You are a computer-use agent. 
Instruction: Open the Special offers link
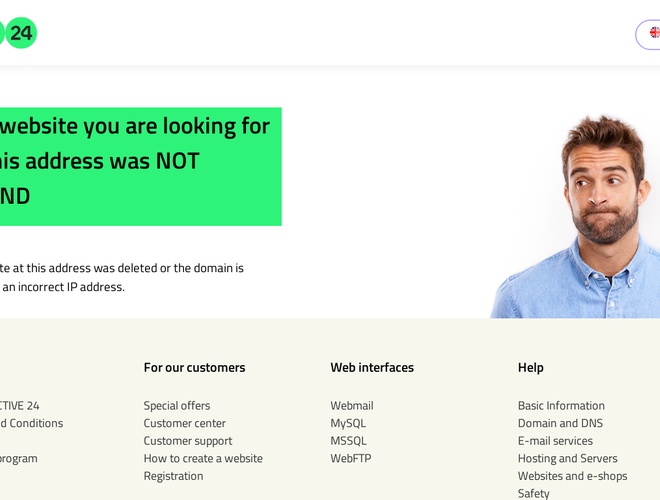coord(177,406)
